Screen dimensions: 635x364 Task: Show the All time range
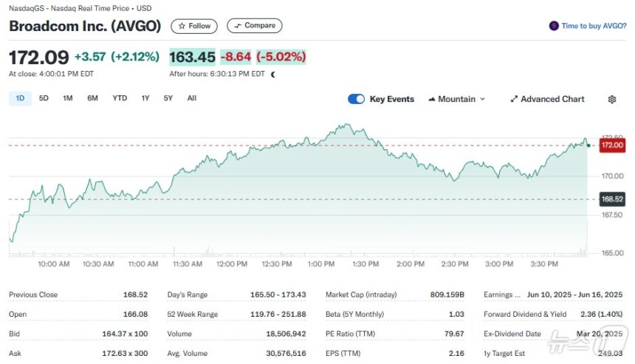pyautogui.click(x=191, y=98)
